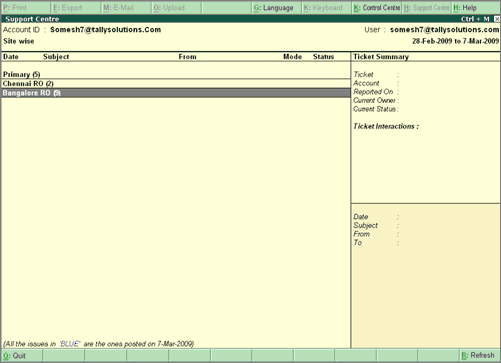Click the Date column header

[x=11, y=57]
